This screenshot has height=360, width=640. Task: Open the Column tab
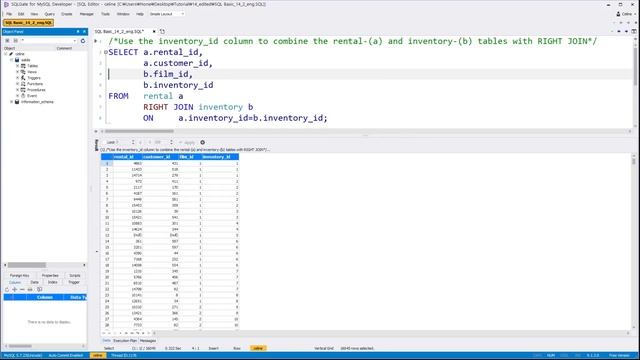pos(15,282)
